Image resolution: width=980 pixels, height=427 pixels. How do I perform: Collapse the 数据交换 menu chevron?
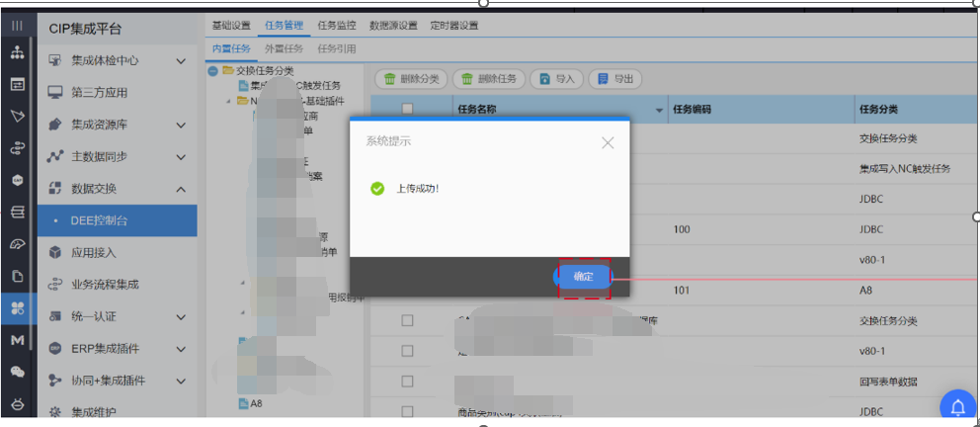click(181, 189)
